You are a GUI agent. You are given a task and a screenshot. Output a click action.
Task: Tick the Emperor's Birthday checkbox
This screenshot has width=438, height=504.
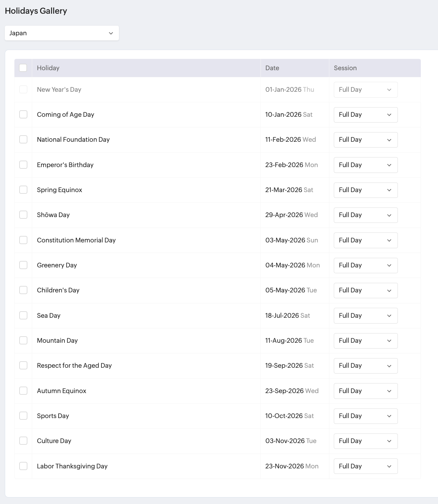click(23, 165)
